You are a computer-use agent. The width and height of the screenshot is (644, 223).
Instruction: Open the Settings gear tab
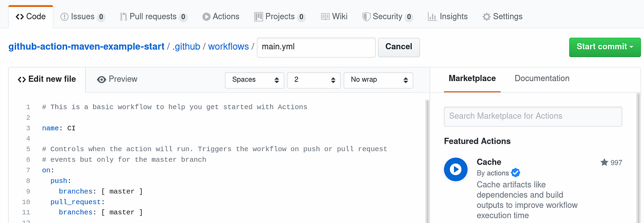(502, 17)
